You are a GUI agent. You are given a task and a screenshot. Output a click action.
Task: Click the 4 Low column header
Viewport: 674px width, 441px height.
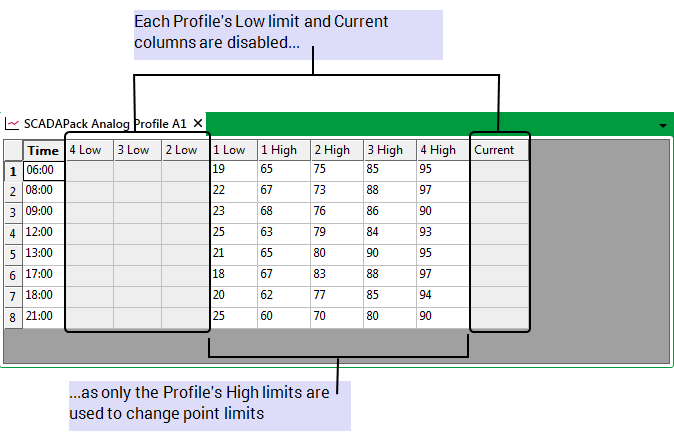pos(89,150)
